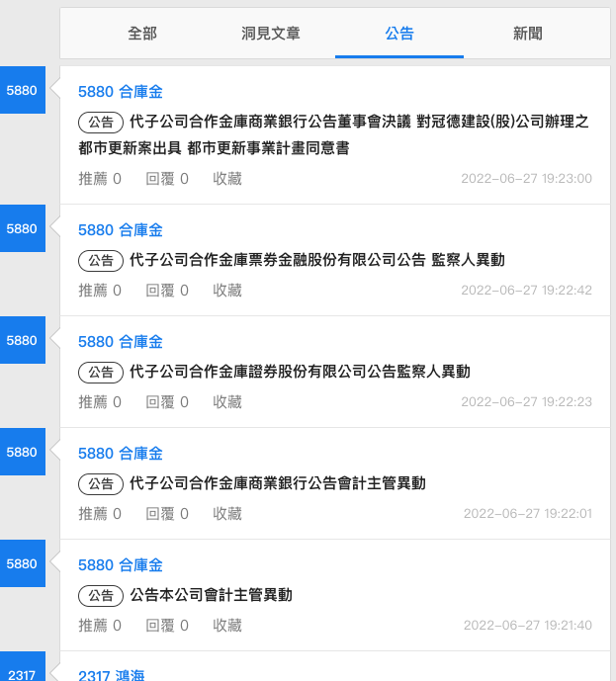
Task: Open 5880 合庫金 link above 商業銀行公告會計主管異動
Action: tap(121, 454)
